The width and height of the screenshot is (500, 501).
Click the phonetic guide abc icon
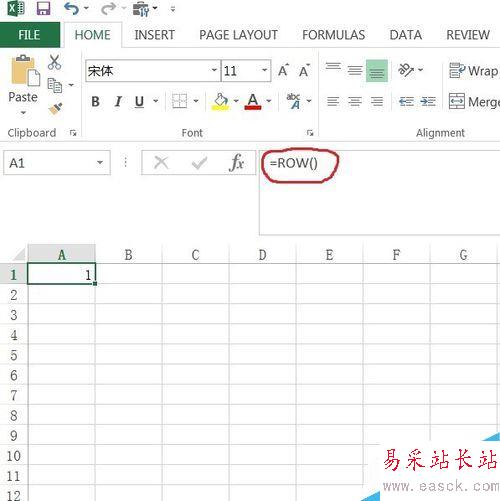click(x=294, y=101)
